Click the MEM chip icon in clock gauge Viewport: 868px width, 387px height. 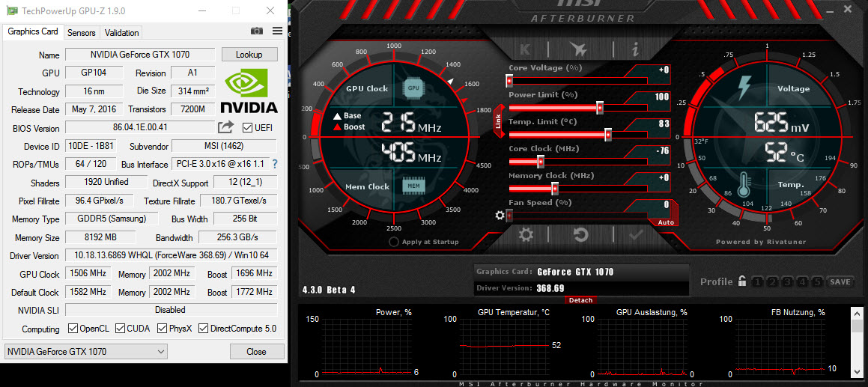point(413,186)
